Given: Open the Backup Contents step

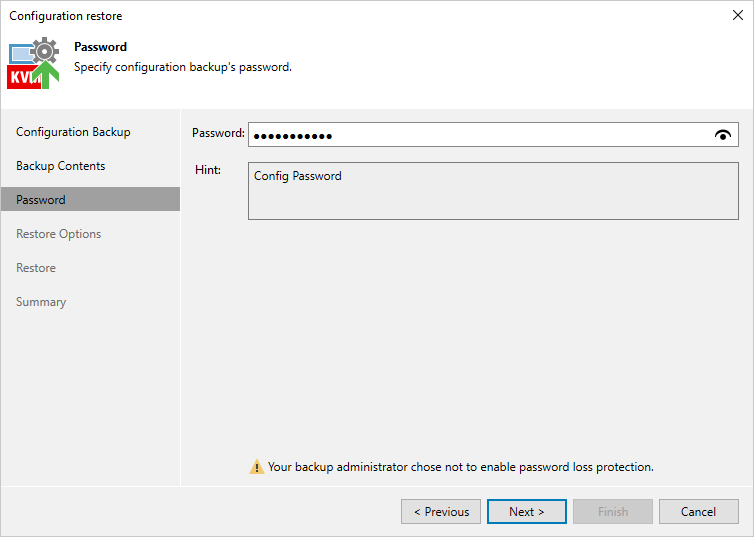Looking at the screenshot, I should tap(60, 166).
